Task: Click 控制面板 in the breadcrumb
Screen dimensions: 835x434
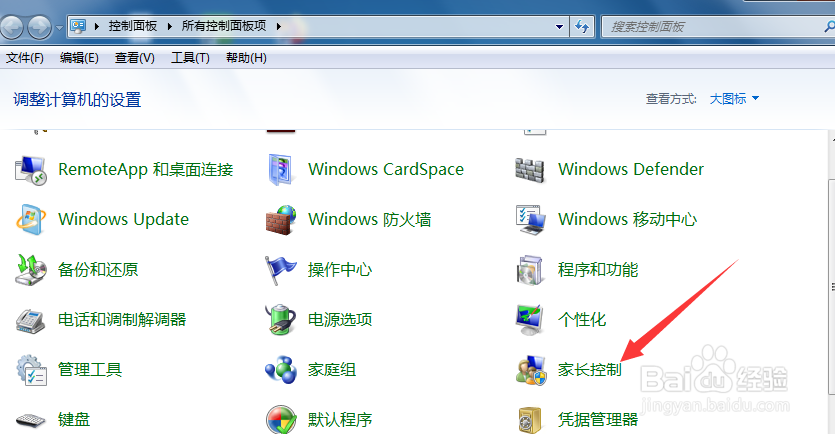Action: pyautogui.click(x=133, y=26)
